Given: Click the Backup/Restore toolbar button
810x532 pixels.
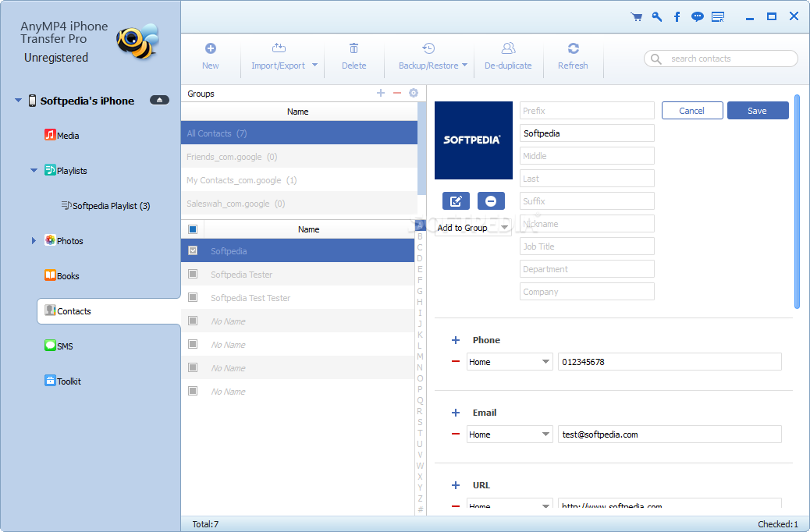Looking at the screenshot, I should pyautogui.click(x=428, y=56).
